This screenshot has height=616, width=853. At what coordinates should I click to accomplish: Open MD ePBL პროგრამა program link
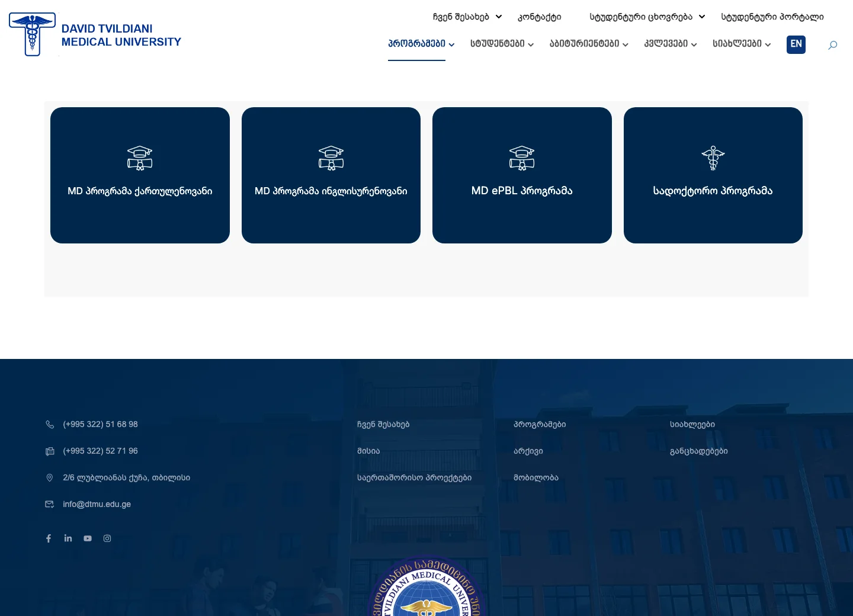tap(522, 191)
